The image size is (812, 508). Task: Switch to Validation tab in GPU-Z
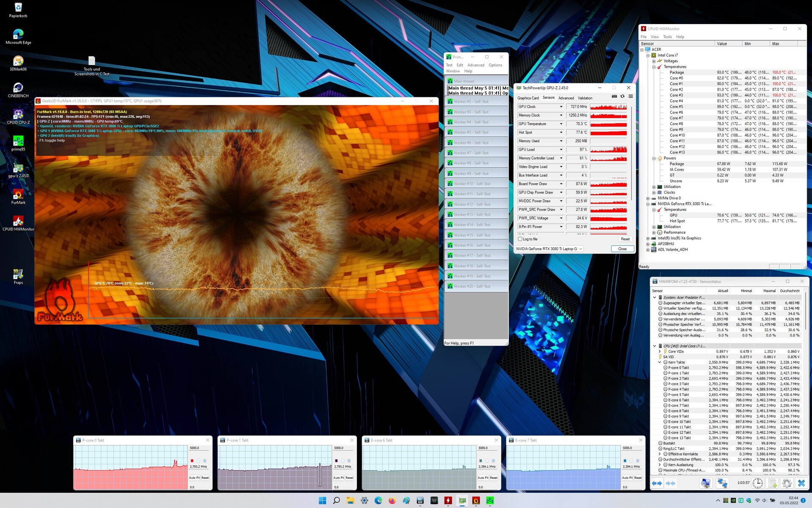point(585,98)
